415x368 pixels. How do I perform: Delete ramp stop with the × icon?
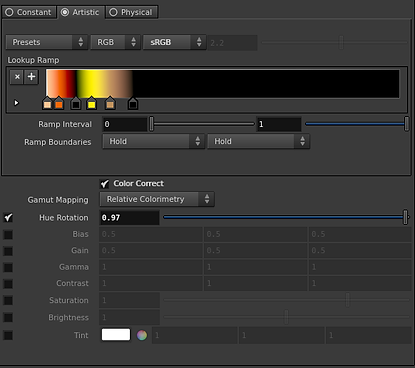(17, 77)
